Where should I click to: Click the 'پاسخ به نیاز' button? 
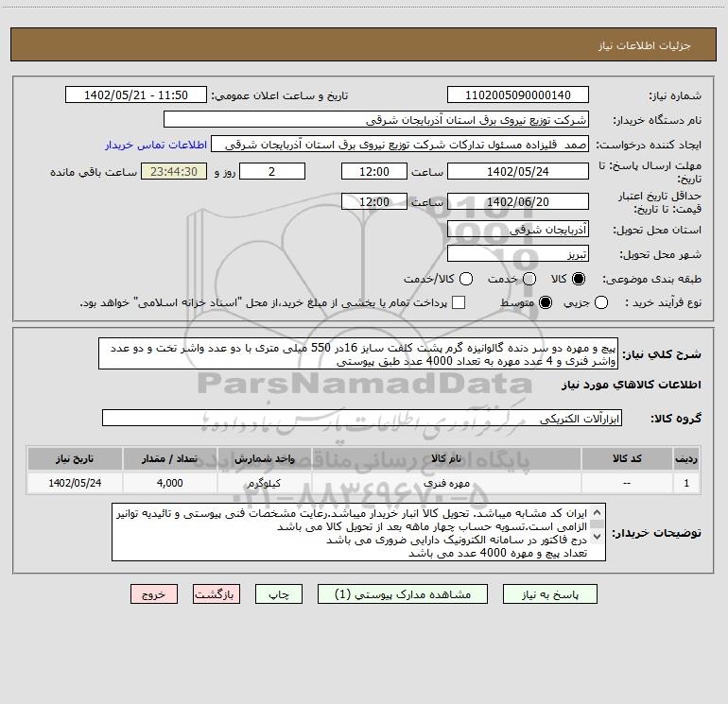pyautogui.click(x=549, y=594)
